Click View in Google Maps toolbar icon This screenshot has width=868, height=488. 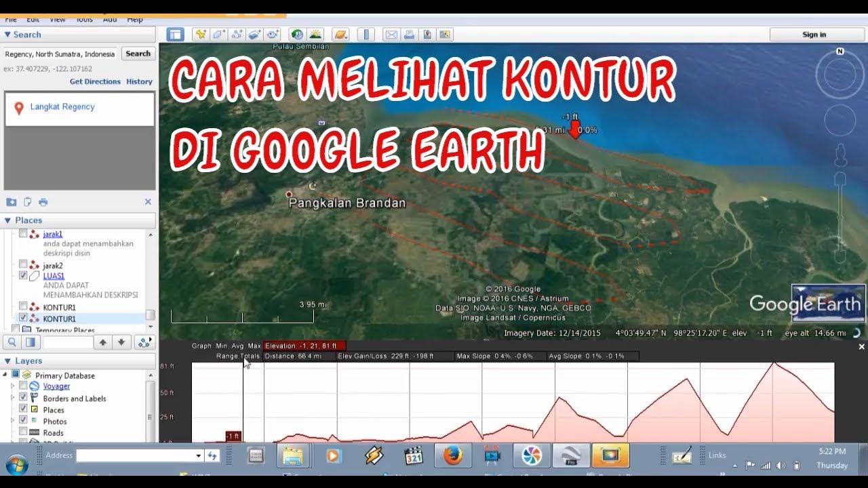(x=445, y=35)
